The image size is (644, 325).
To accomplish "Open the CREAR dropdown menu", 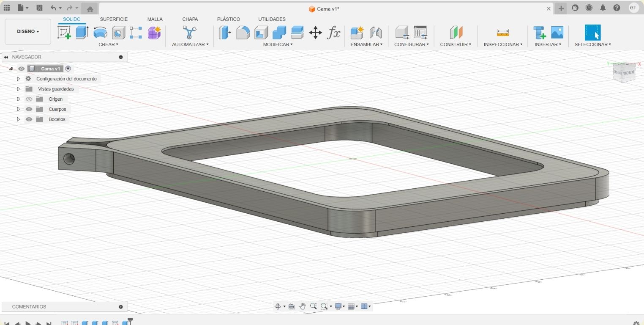I will (108, 44).
